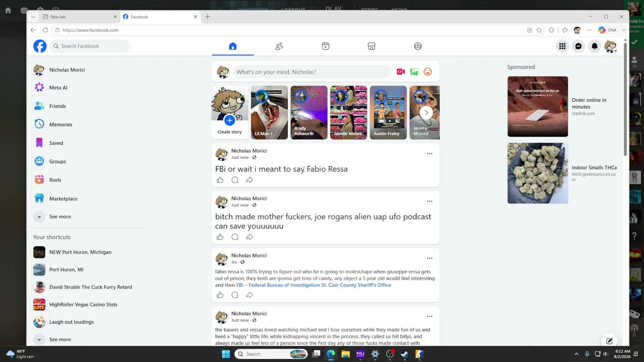Switch to the Marketplace top navigation tab
The height and width of the screenshot is (362, 644).
coord(371,46)
